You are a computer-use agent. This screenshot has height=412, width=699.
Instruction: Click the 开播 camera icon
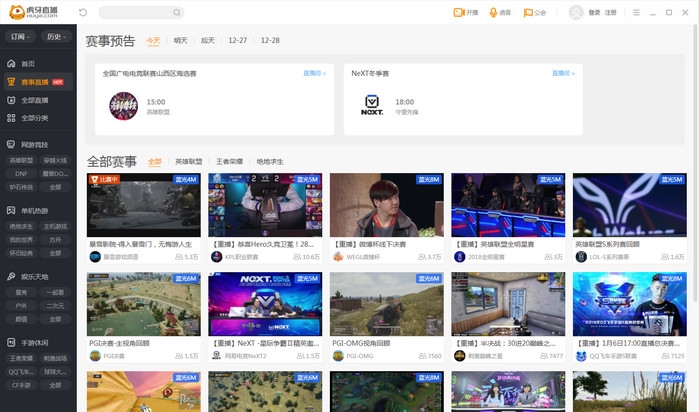click(459, 12)
